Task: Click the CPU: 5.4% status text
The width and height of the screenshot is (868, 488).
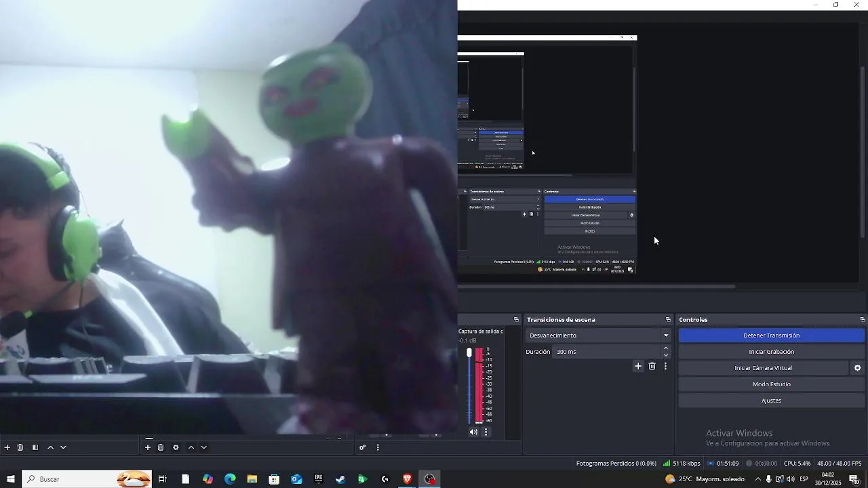Action: point(797,464)
